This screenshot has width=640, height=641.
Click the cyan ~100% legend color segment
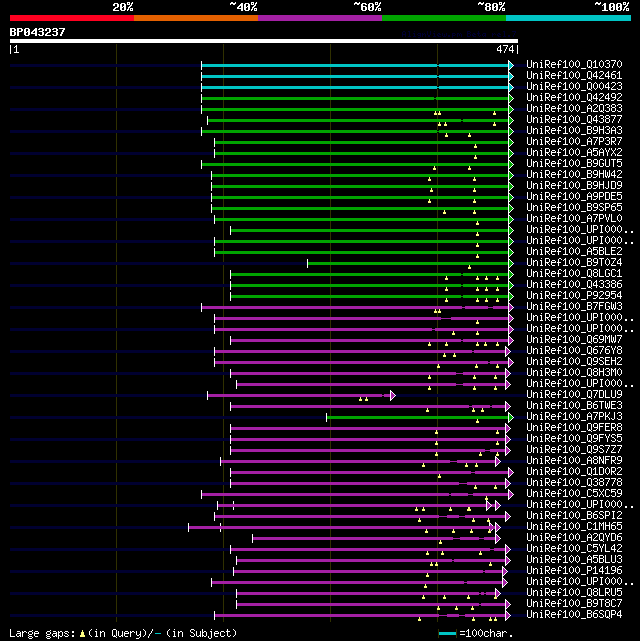(x=568, y=18)
